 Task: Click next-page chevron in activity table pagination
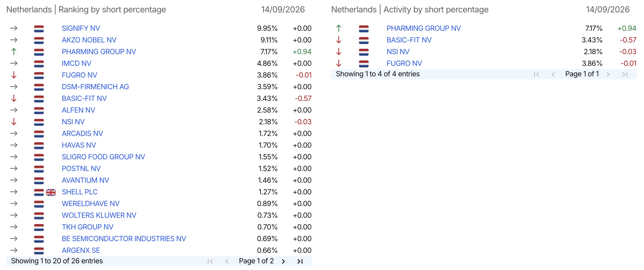pyautogui.click(x=608, y=74)
